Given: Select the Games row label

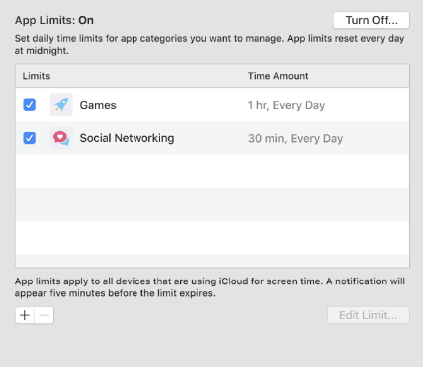Looking at the screenshot, I should coord(98,105).
